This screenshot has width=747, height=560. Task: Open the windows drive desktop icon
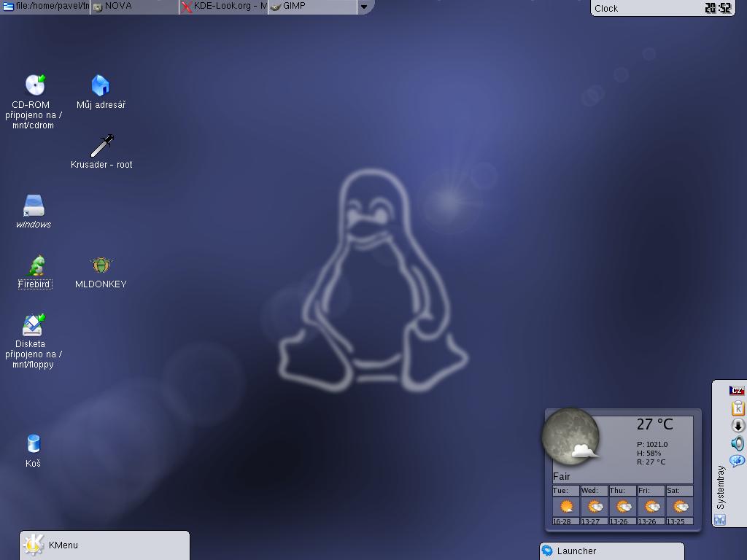pos(34,205)
